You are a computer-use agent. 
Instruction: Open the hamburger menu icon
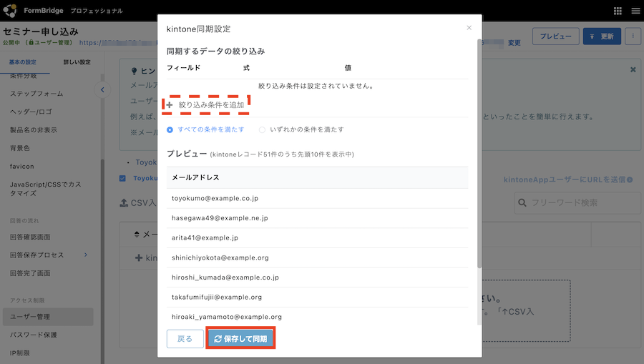pos(635,11)
